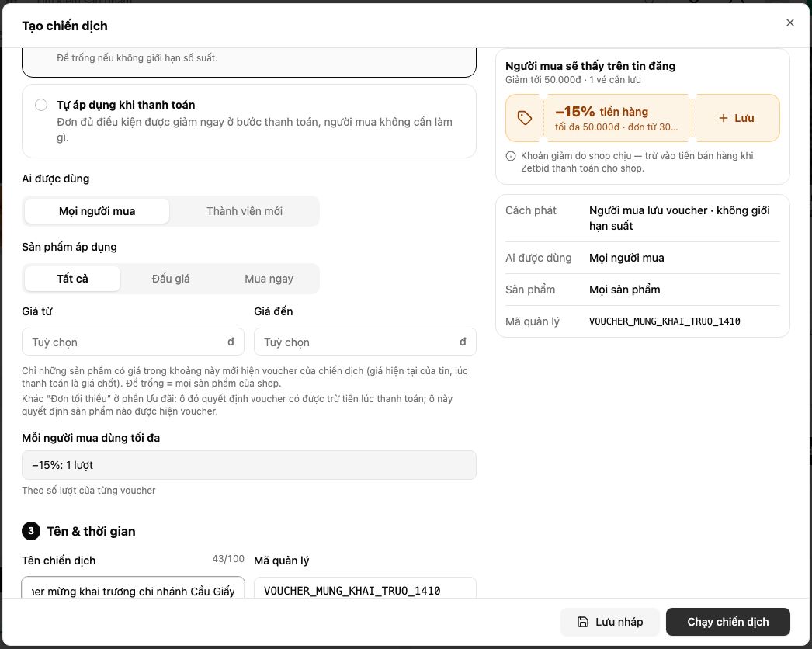Switch audience to Thành viên mới
The height and width of the screenshot is (649, 812).
245,211
